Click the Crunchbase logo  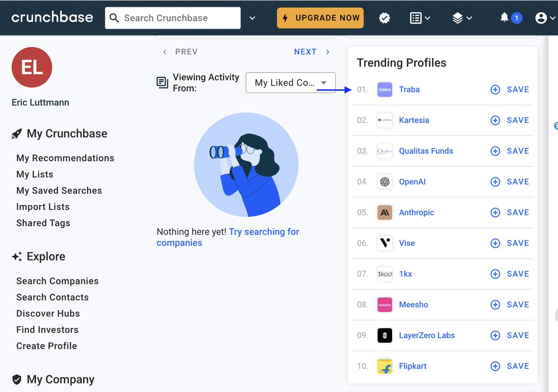[52, 18]
